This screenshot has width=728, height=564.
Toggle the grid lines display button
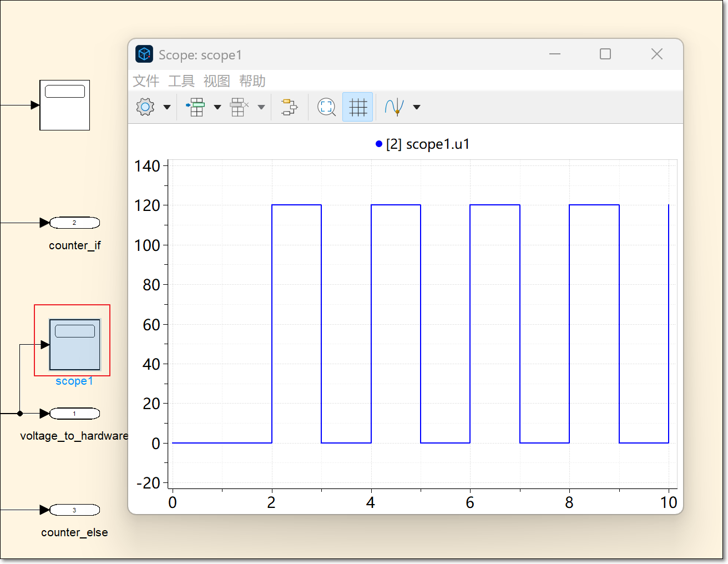pyautogui.click(x=358, y=107)
